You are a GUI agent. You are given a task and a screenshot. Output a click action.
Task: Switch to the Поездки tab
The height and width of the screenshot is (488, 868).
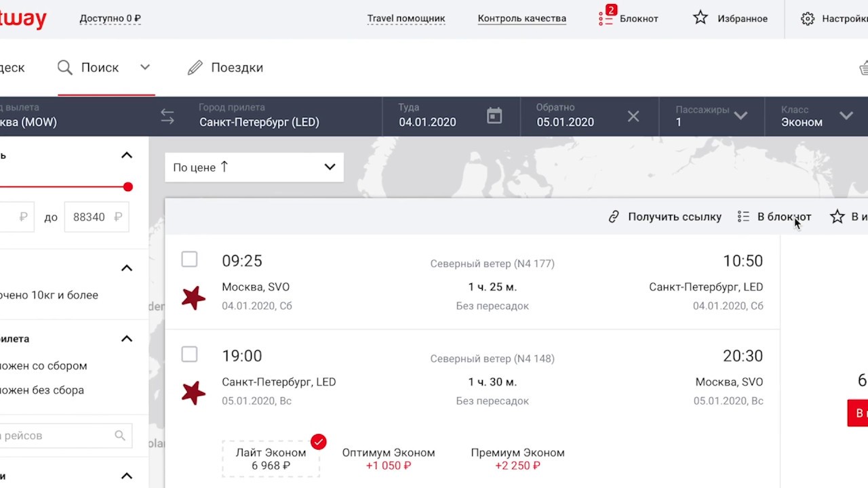tap(225, 67)
